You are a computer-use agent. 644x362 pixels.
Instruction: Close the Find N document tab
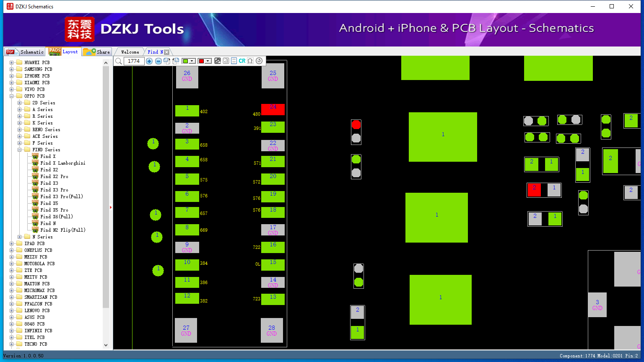pos(167,52)
